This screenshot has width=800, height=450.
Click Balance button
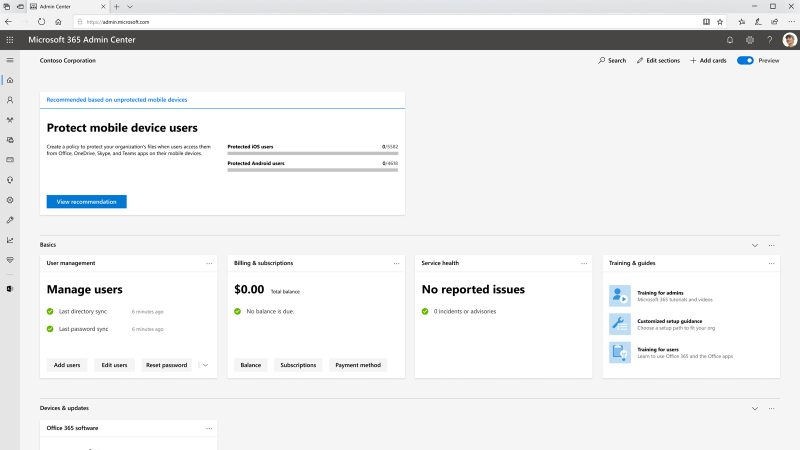(251, 365)
